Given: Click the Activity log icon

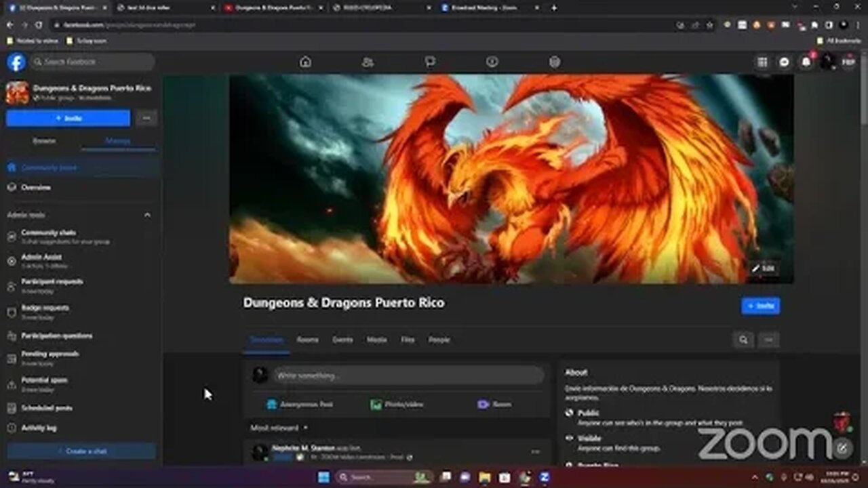Looking at the screenshot, I should (12, 428).
